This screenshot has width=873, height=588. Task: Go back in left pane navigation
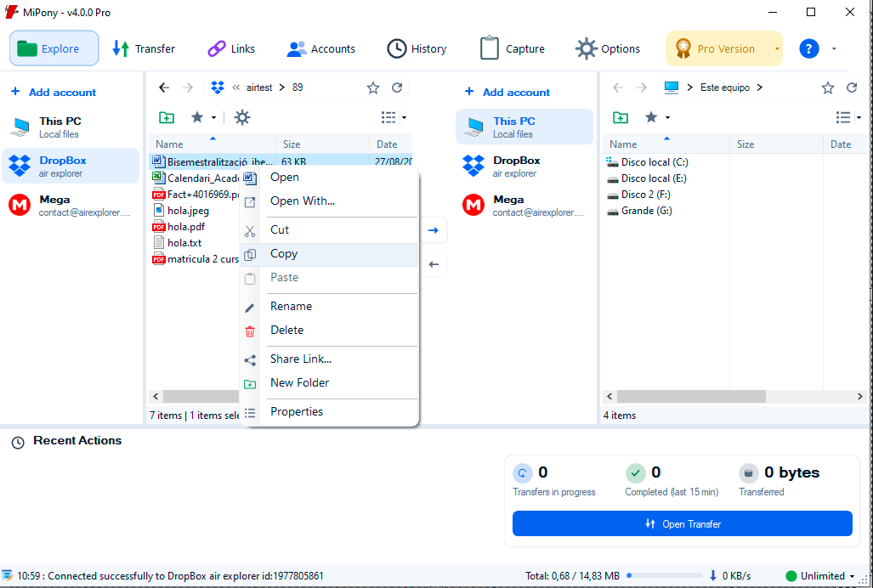(x=164, y=88)
